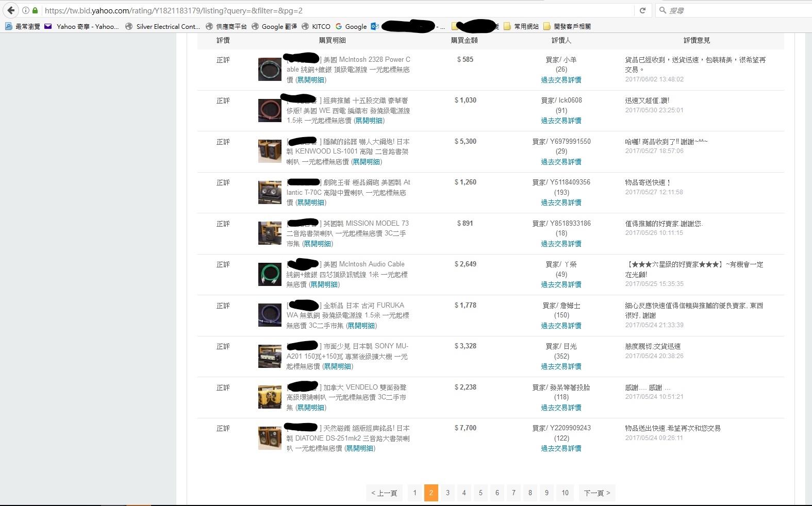Expand details for WE 西電 power cable
This screenshot has height=506, width=812.
[369, 121]
